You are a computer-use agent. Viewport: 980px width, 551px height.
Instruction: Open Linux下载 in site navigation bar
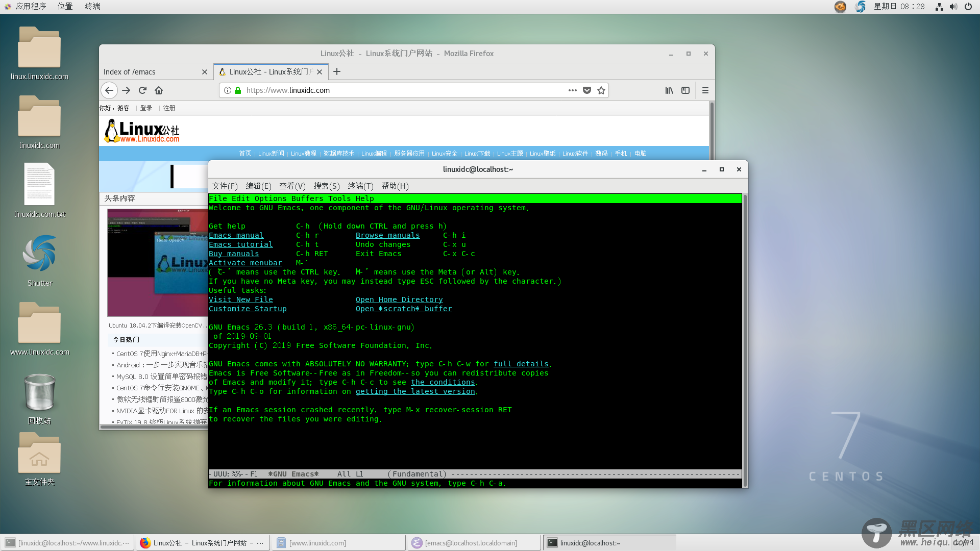(x=477, y=154)
